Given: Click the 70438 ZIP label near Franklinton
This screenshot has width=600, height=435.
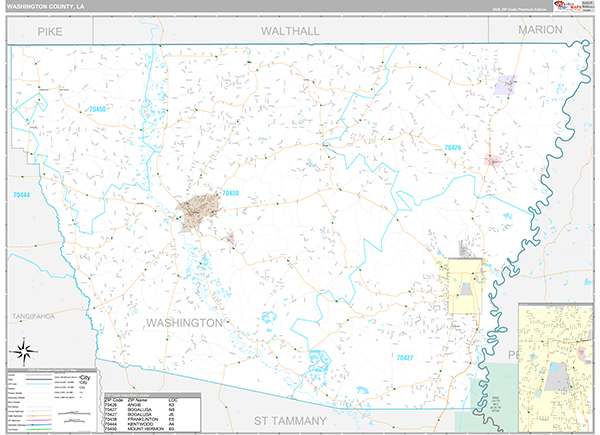Looking at the screenshot, I should point(230,193).
